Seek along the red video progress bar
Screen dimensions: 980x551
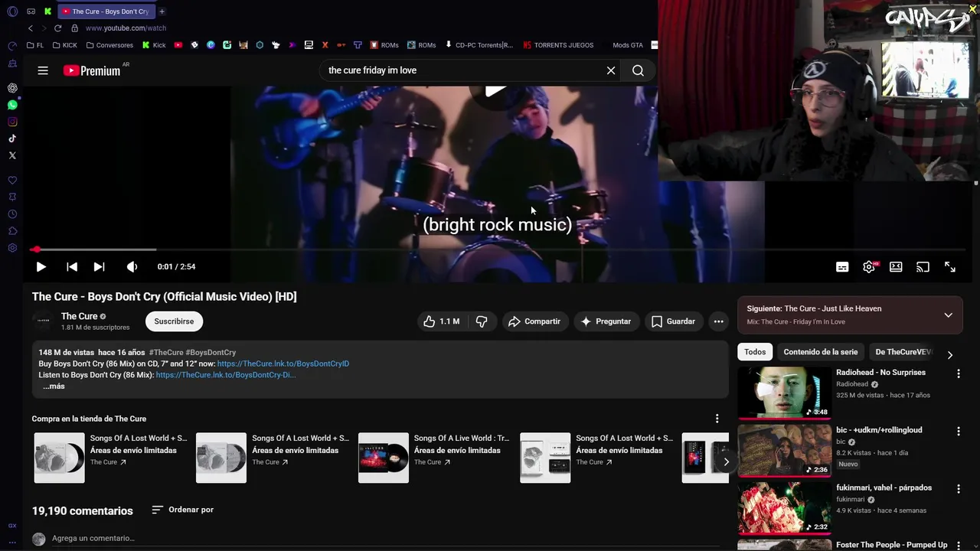pyautogui.click(x=498, y=249)
